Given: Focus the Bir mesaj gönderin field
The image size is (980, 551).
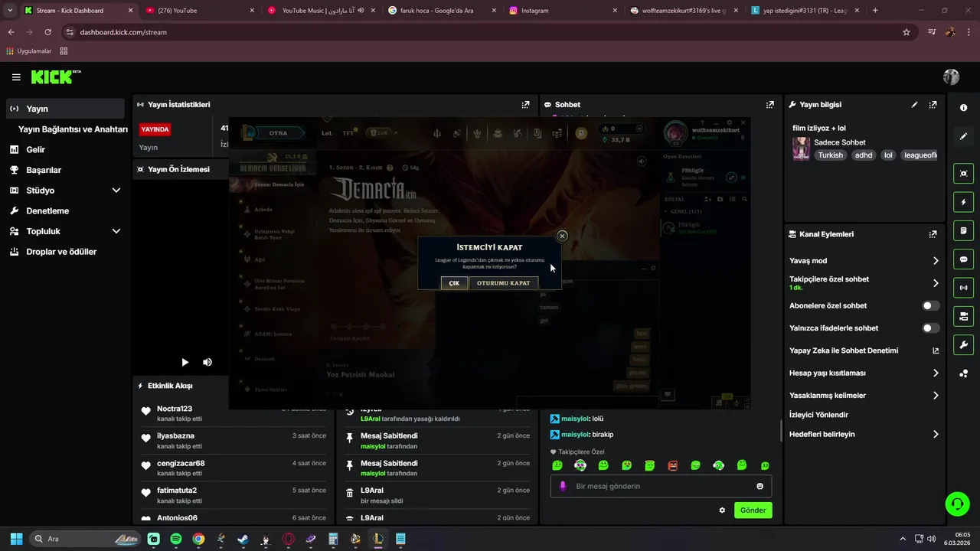Looking at the screenshot, I should [x=661, y=486].
